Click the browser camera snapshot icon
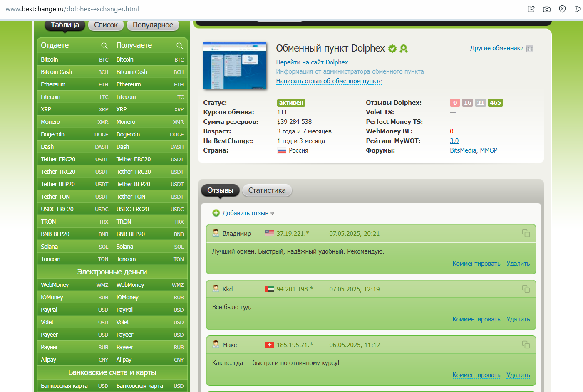The image size is (583, 392). [547, 9]
